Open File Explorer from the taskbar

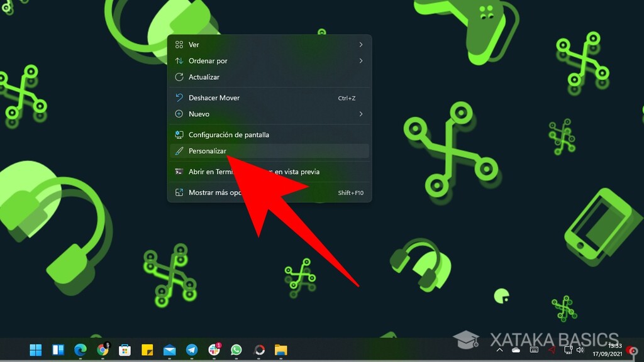click(x=281, y=349)
